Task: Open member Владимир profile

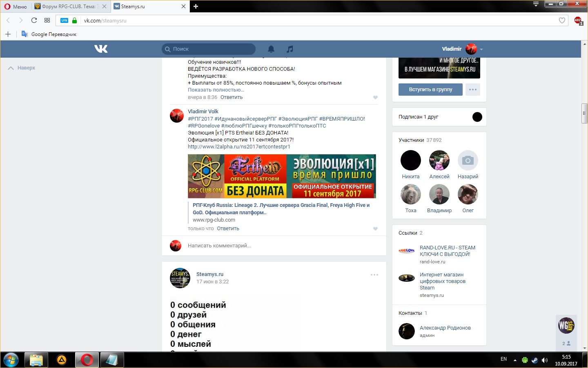Action: coord(439,199)
